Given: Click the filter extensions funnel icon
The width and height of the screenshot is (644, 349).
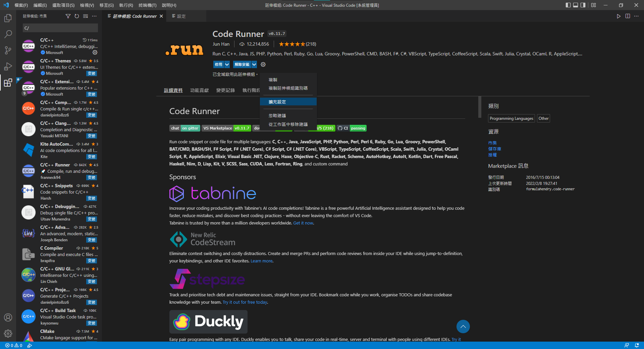Looking at the screenshot, I should 68,16.
